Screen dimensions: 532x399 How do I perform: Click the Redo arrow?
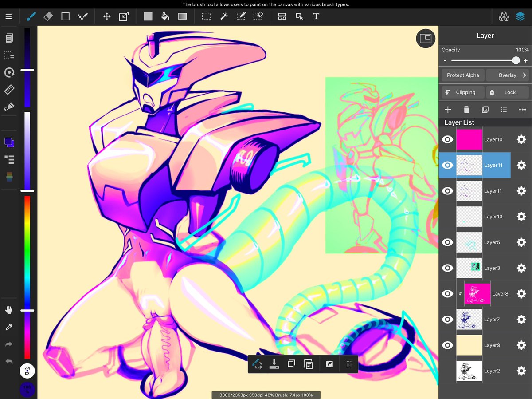coord(9,344)
